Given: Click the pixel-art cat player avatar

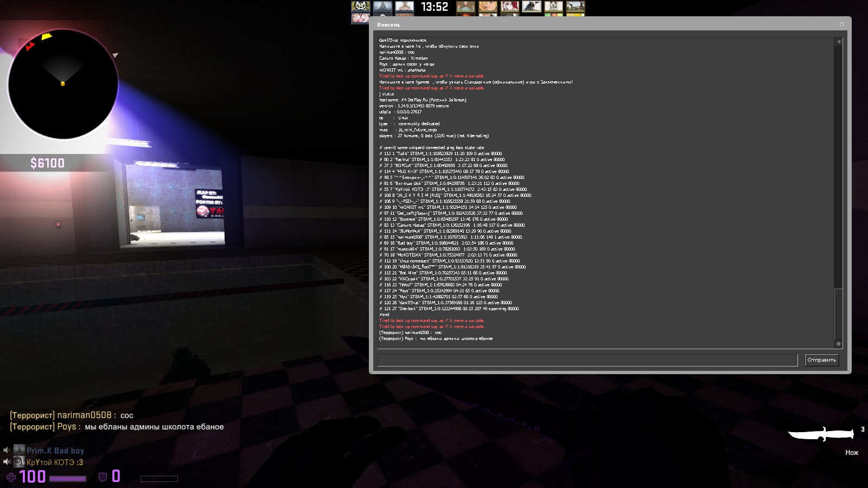Looking at the screenshot, I should point(361,7).
